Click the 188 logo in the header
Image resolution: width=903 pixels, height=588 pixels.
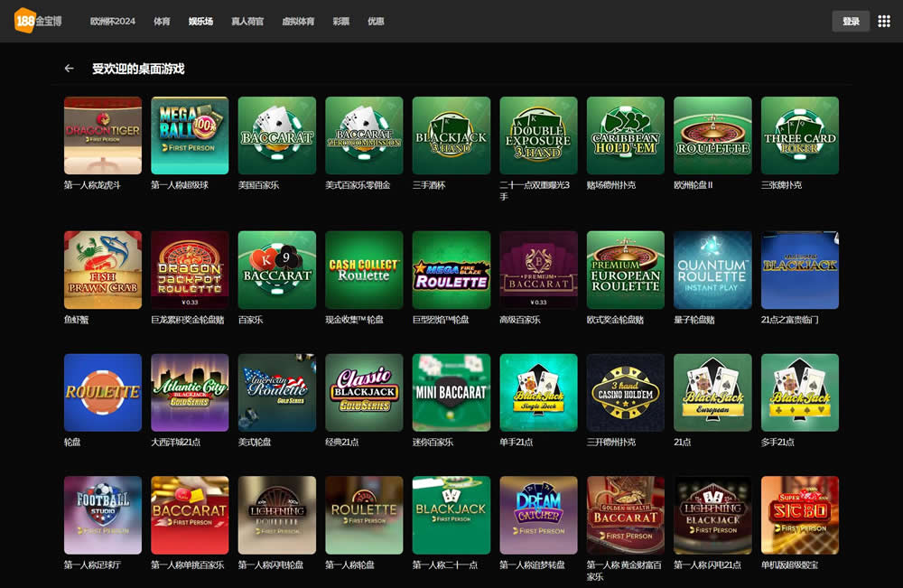click(x=38, y=21)
